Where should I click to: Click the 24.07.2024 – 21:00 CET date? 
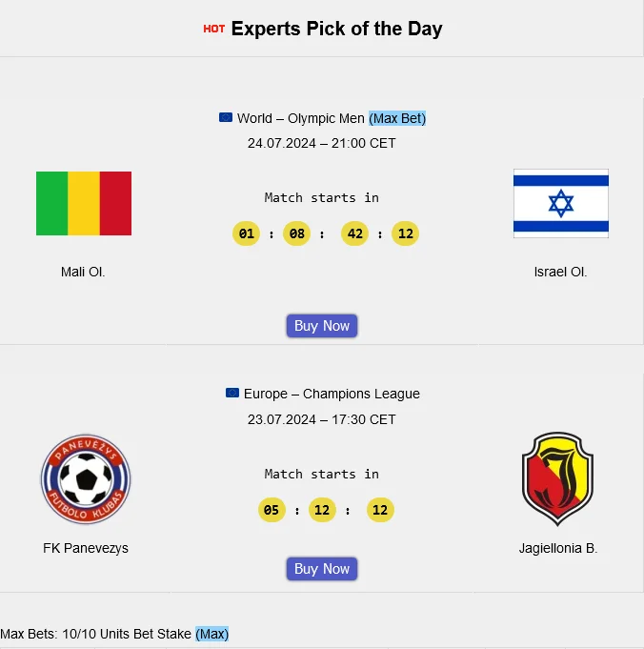(322, 143)
